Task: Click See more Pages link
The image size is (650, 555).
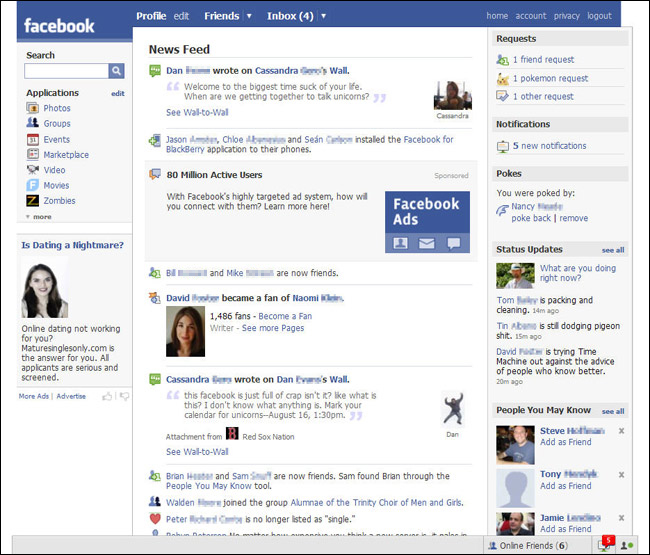Action: click(273, 328)
